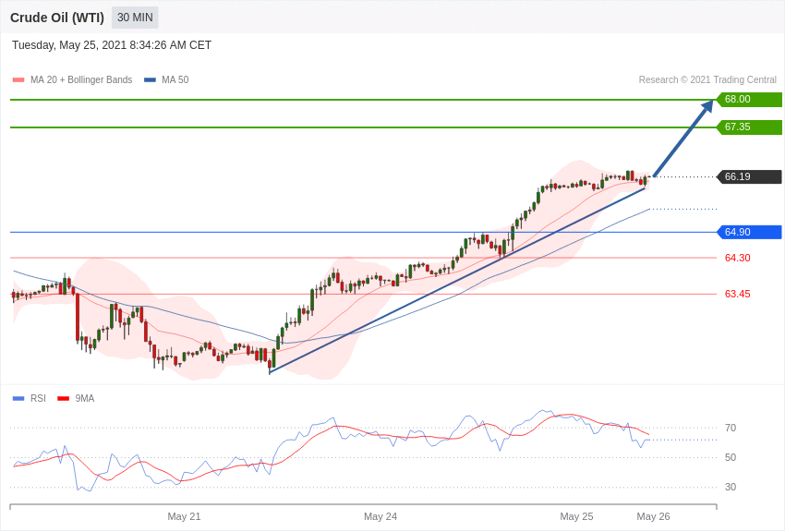Click the May 21 date axis label
This screenshot has width=785, height=532.
pos(184,517)
